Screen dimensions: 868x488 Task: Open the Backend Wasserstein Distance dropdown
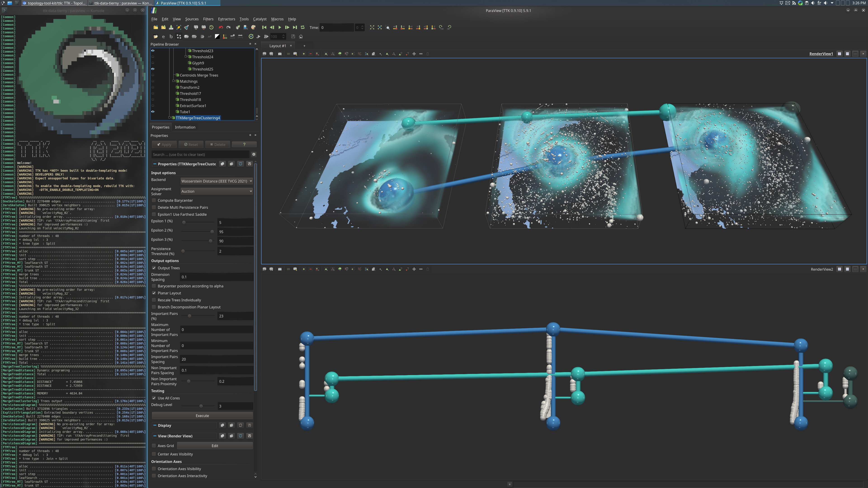pyautogui.click(x=216, y=181)
